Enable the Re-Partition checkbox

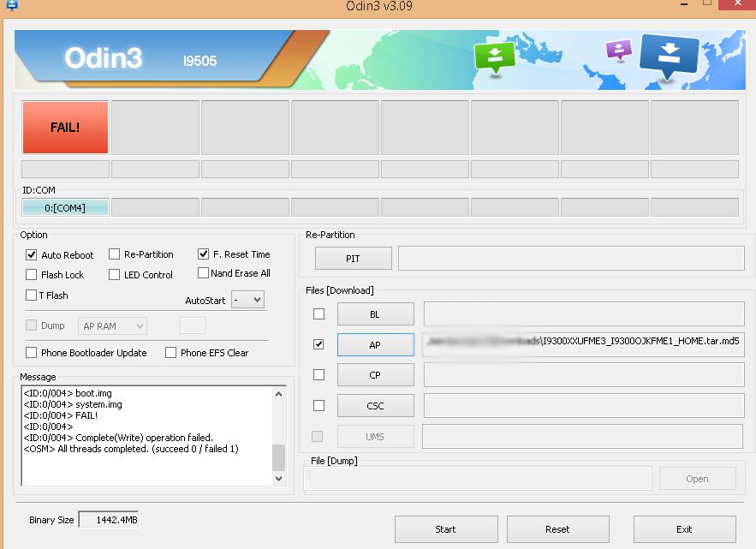coord(114,254)
